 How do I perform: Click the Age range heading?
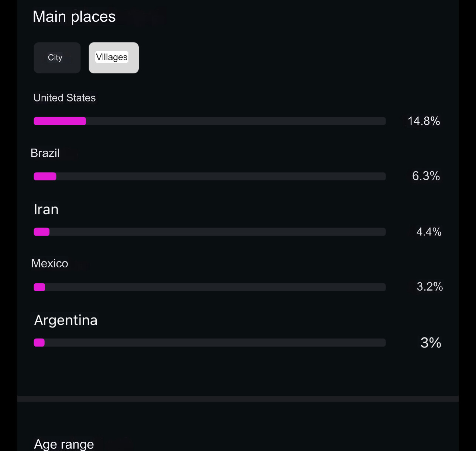[x=64, y=444]
